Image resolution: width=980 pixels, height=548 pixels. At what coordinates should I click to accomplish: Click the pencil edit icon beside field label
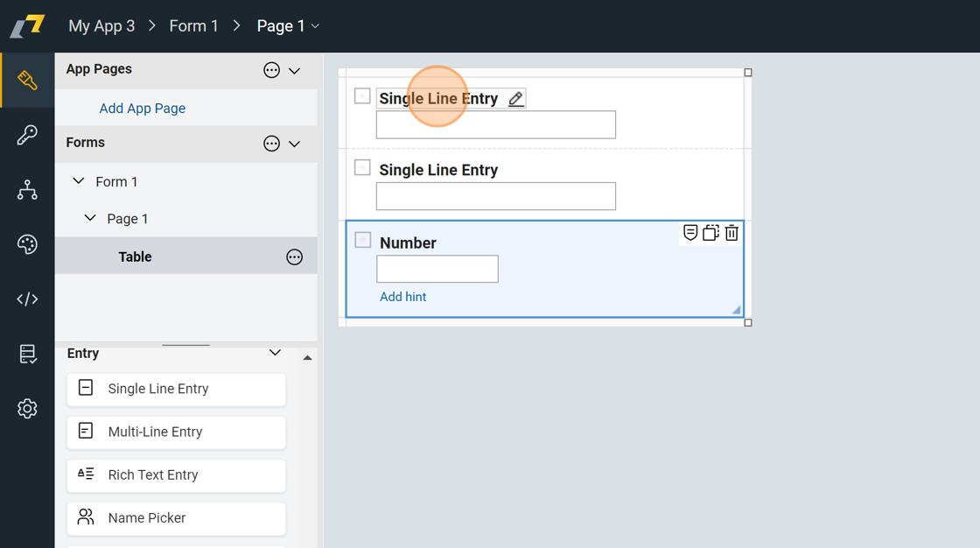516,99
